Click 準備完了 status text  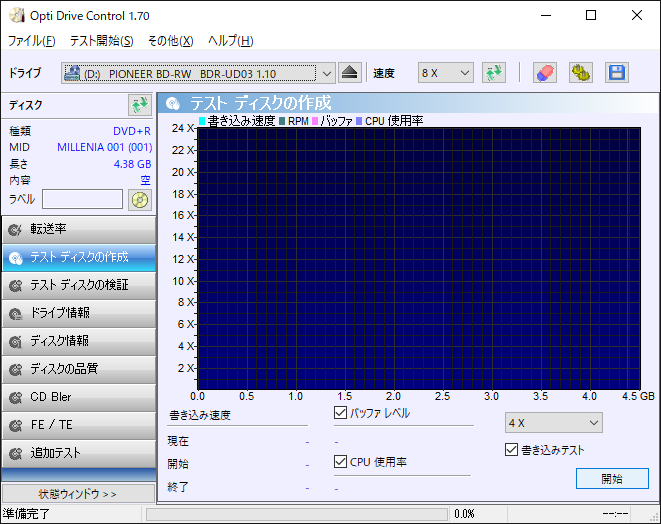pyautogui.click(x=26, y=514)
